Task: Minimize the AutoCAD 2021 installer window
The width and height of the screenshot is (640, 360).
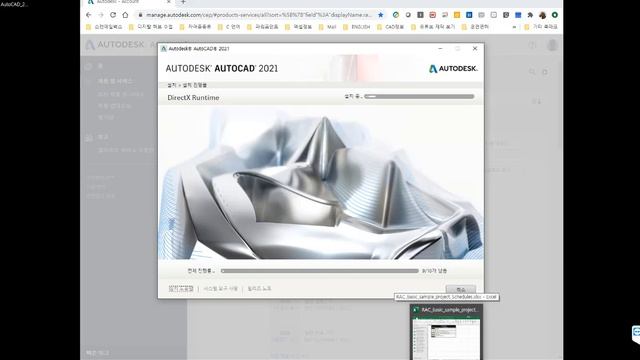Action: tap(440, 48)
